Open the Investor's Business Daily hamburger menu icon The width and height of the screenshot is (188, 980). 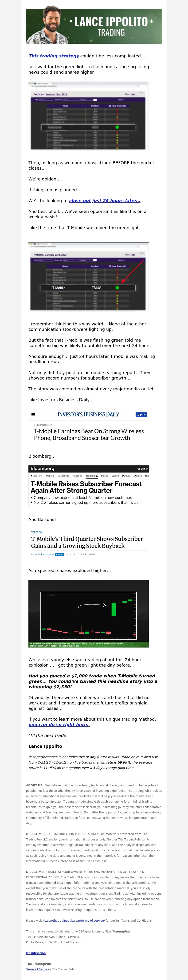pos(33,415)
